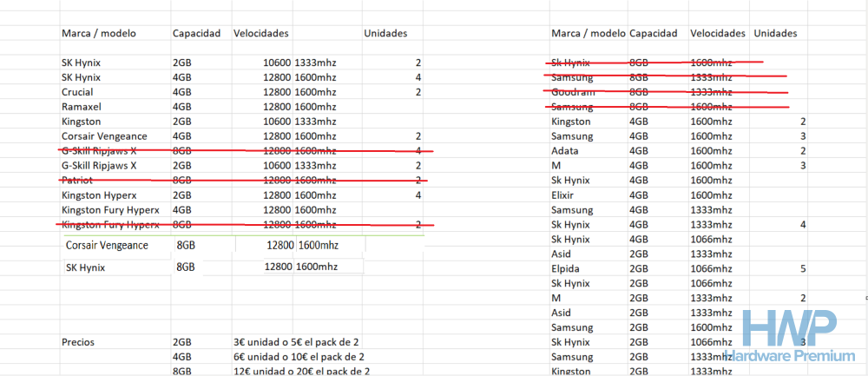Viewport: 868px width, 376px height.
Task: Select the 'Crucial' brand cell
Action: [x=77, y=92]
